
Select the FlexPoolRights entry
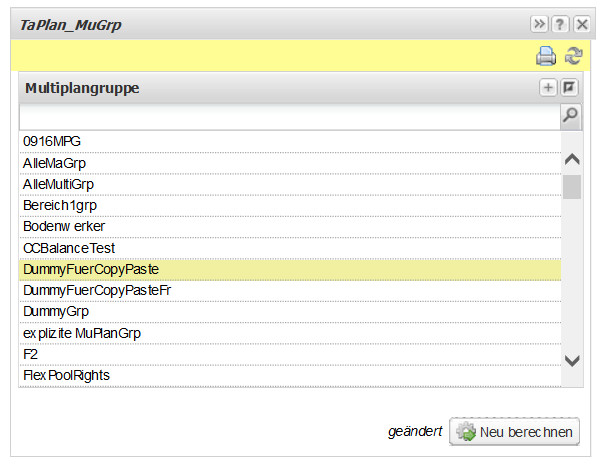(x=290, y=376)
